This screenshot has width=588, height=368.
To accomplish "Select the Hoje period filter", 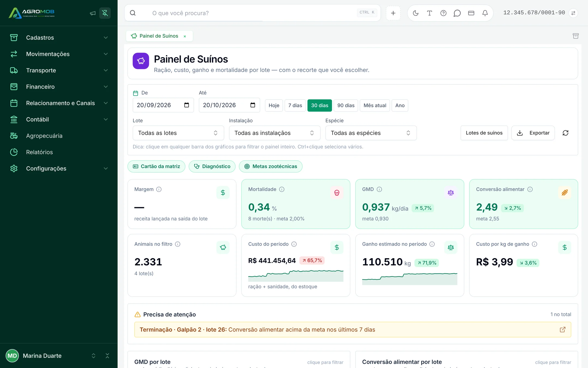I will click(x=274, y=105).
